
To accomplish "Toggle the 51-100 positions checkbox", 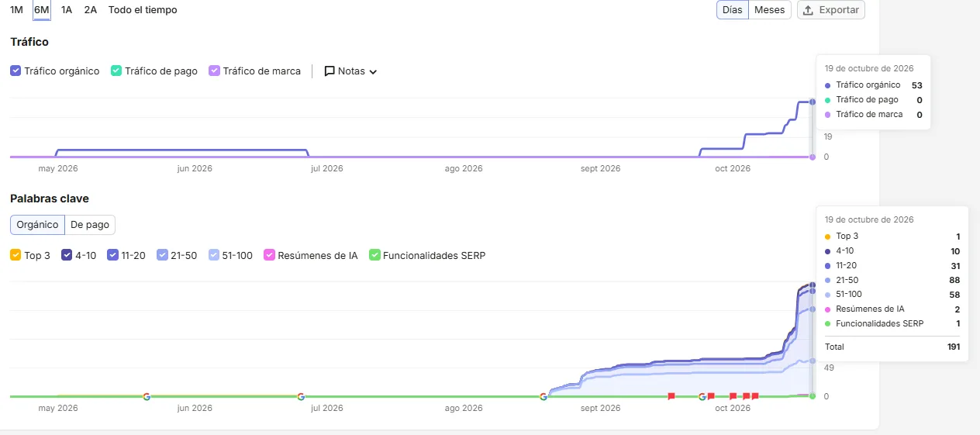I will (214, 255).
